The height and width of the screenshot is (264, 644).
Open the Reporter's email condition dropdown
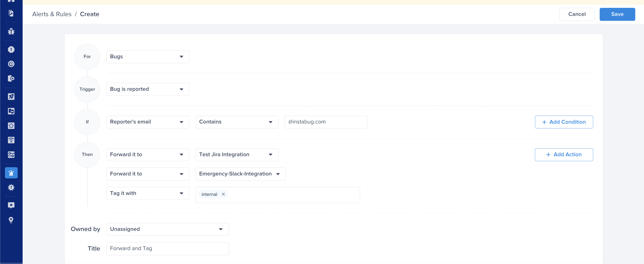[x=148, y=122]
